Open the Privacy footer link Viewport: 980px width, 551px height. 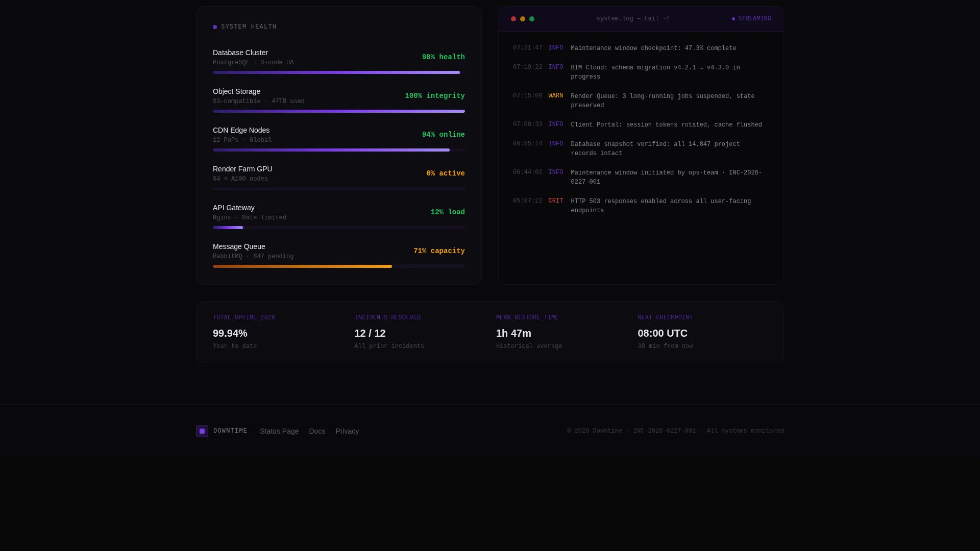[x=347, y=431]
